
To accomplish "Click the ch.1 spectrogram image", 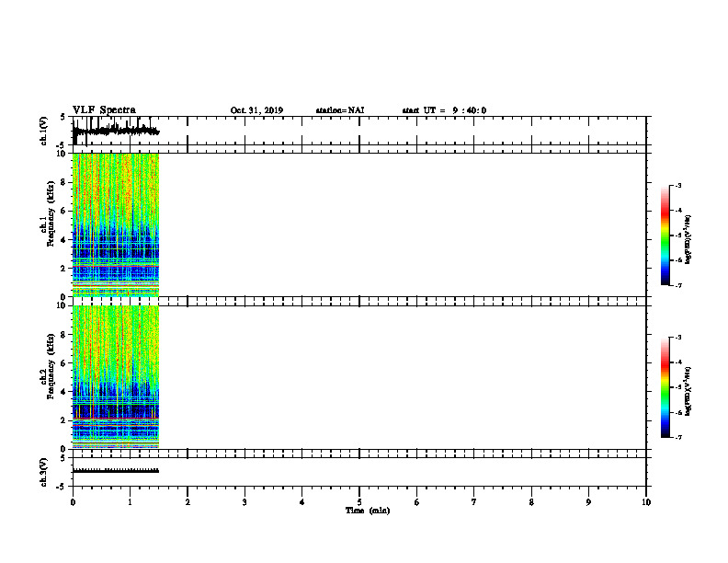I will [x=116, y=224].
